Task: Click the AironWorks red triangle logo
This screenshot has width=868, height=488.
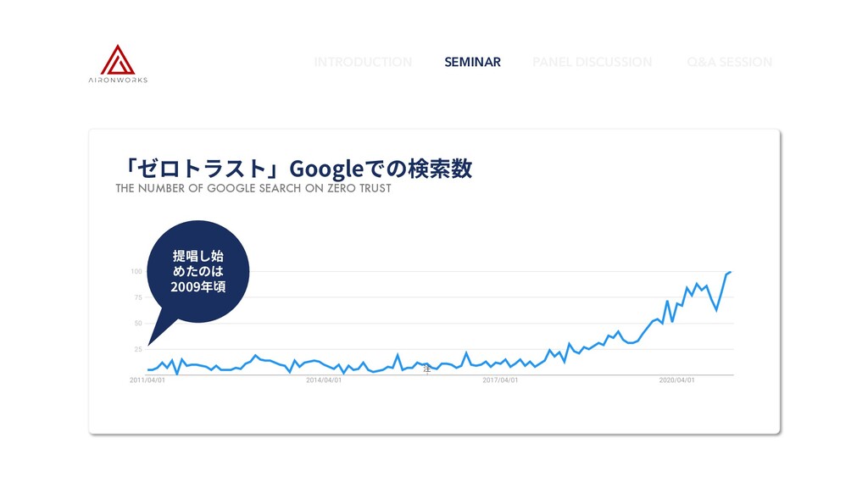Action: 117,60
